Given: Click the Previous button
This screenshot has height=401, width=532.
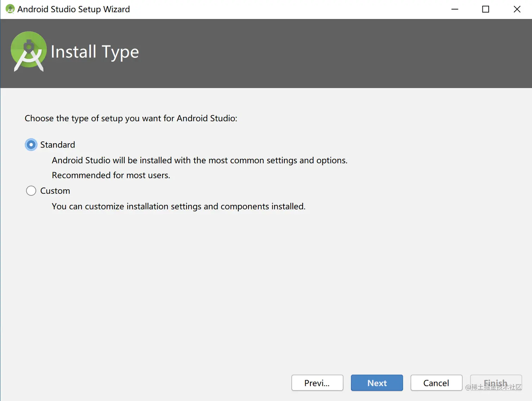Looking at the screenshot, I should coord(317,383).
